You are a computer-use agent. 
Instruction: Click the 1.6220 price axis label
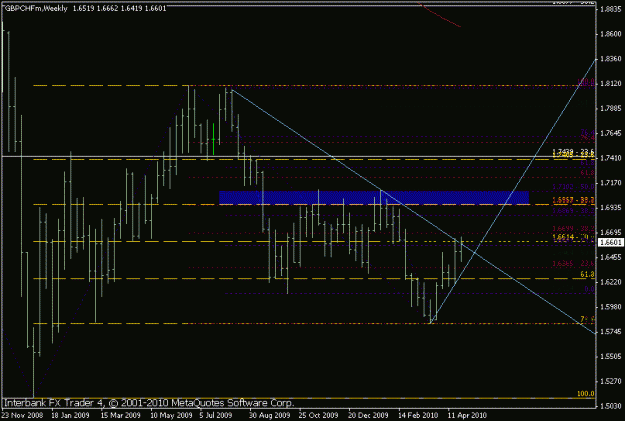[611, 282]
